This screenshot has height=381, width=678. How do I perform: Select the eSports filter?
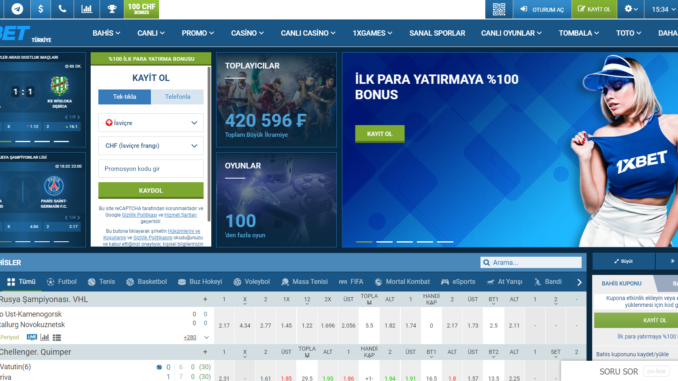[x=458, y=282]
